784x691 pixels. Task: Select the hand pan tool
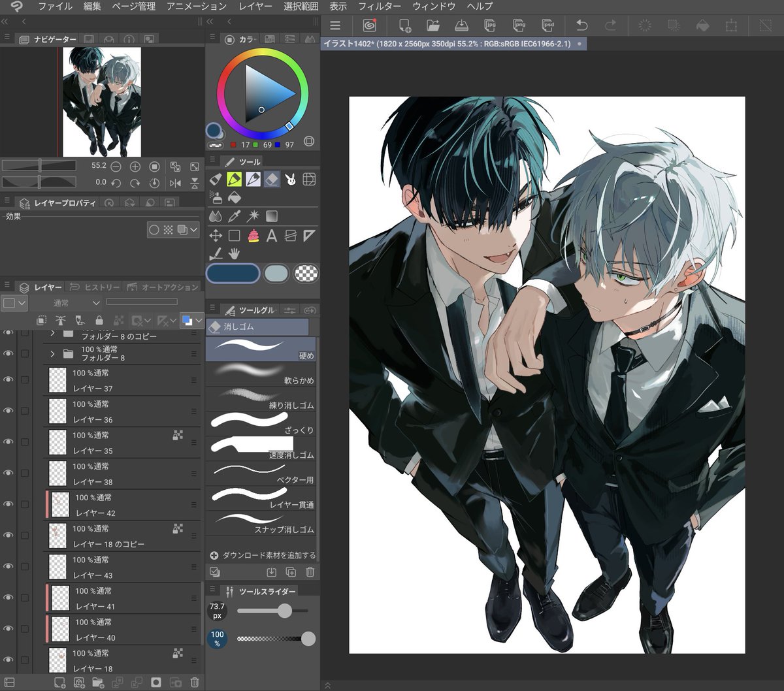[234, 253]
